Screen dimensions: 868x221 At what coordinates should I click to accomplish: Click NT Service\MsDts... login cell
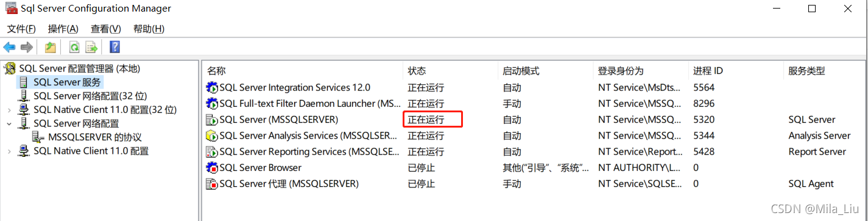(x=640, y=87)
